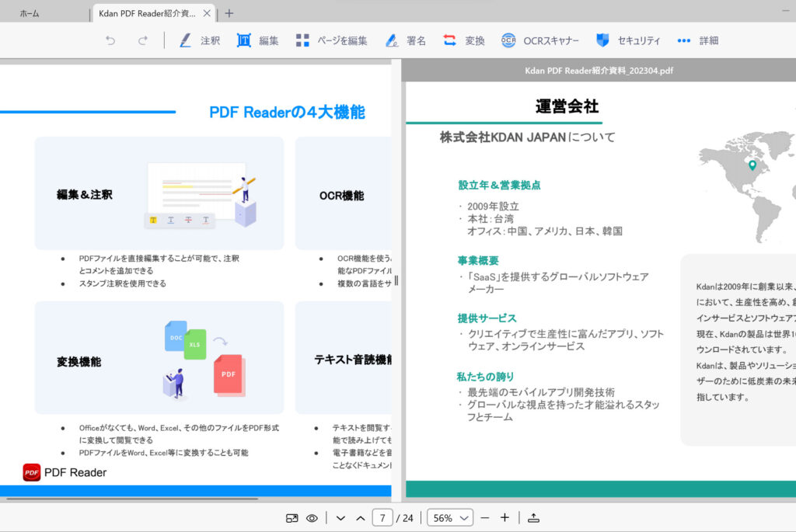Click the split view divider handle
This screenshot has width=796, height=532.
tap(396, 280)
